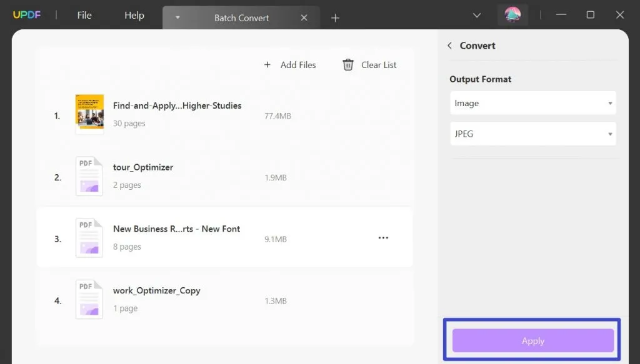
Task: Open the Image output format dropdown
Action: [x=532, y=103]
